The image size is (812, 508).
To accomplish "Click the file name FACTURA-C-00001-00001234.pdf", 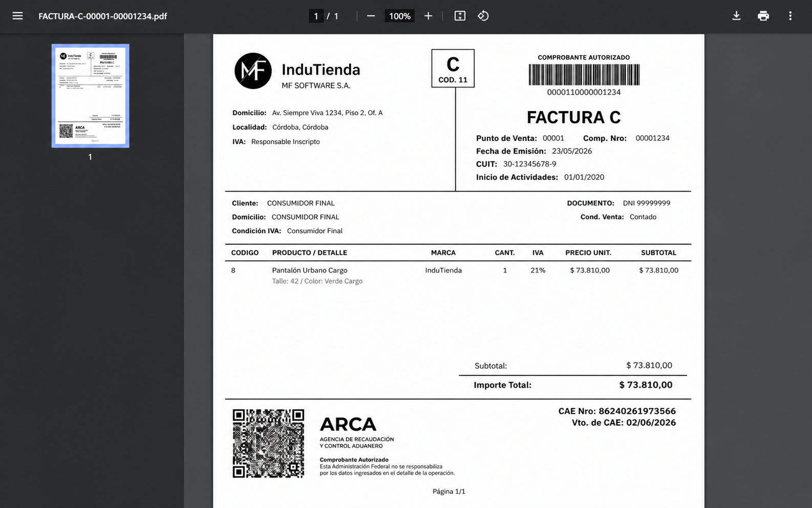I will click(x=103, y=16).
